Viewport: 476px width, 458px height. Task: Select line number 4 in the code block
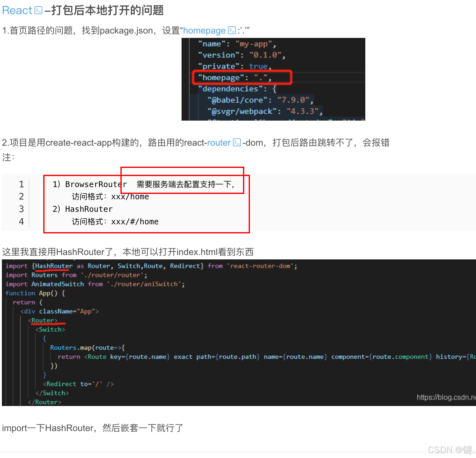point(21,221)
